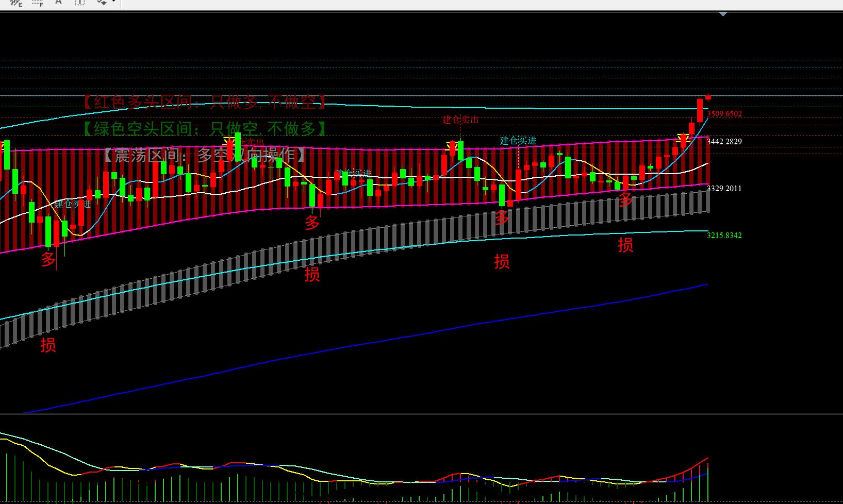Click the green 3215.8342 price label
Screen dimensions: 843x504
724,236
